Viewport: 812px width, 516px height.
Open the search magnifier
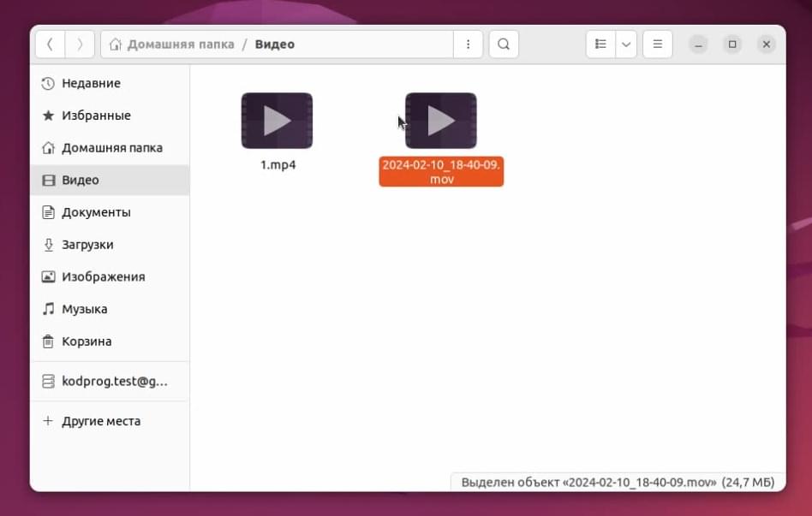[x=504, y=44]
